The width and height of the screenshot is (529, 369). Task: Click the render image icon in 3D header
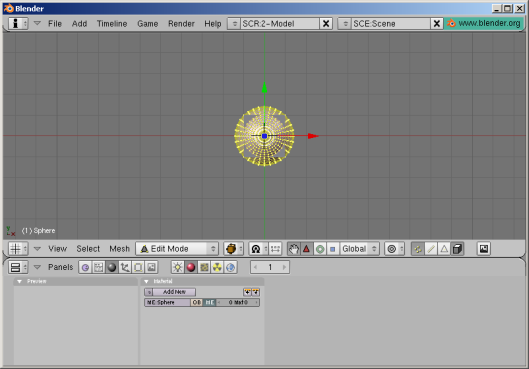pos(484,249)
